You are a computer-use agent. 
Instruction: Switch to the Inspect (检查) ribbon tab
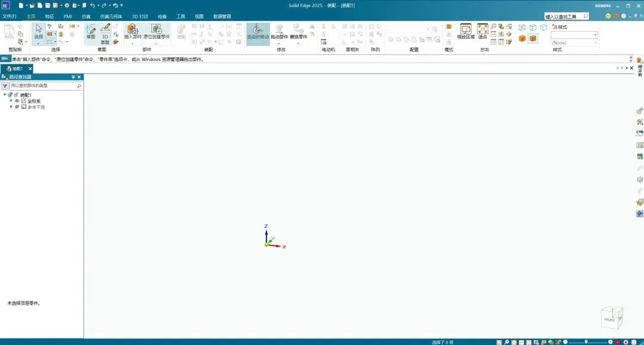point(162,17)
